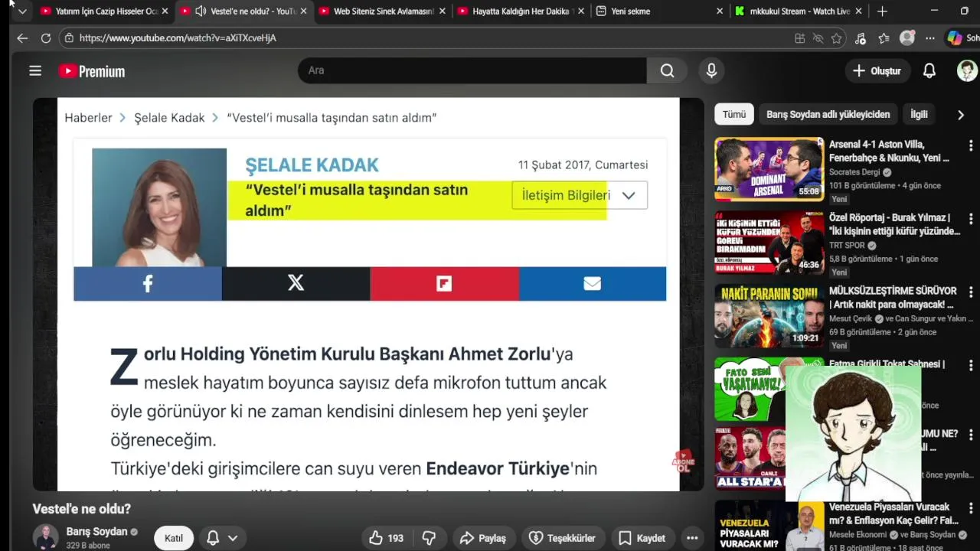Open the YouTube hamburger guide menu
Image resolution: width=980 pixels, height=551 pixels.
[35, 71]
